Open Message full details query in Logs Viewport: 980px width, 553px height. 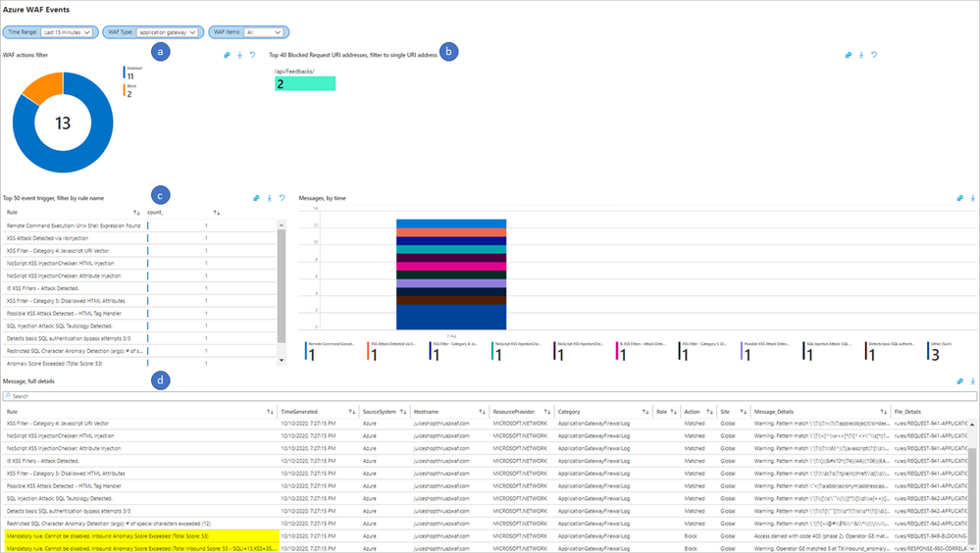(960, 381)
